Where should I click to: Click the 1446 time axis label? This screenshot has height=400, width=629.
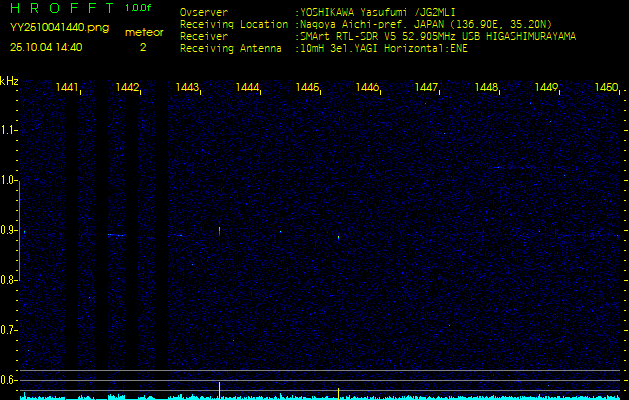(367, 87)
